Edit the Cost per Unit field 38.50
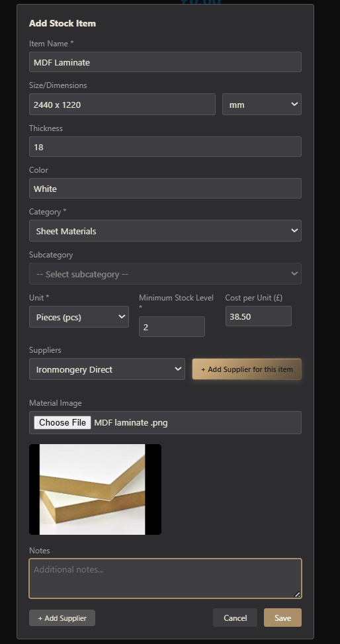 click(258, 316)
